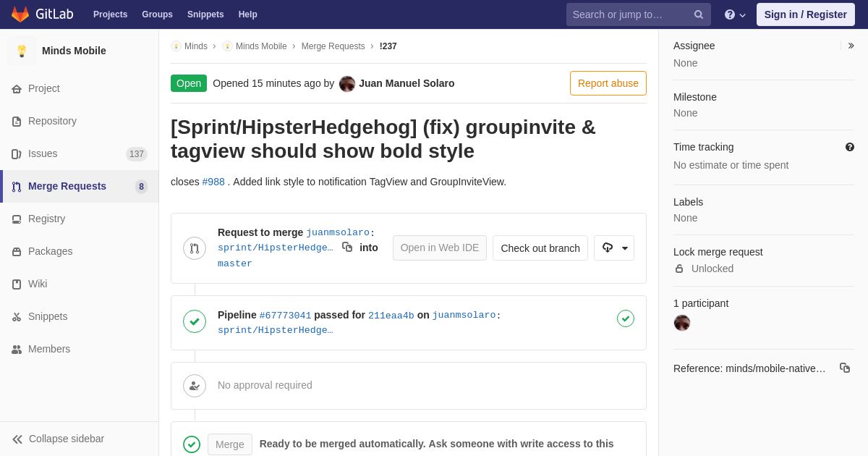Viewport: 868px width, 456px height.
Task: Click the GitLab fox logo
Action: tap(20, 14)
